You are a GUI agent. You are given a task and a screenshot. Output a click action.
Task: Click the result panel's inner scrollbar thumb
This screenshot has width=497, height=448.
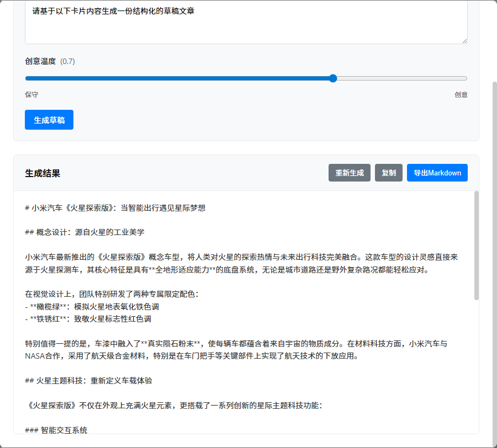point(476,246)
